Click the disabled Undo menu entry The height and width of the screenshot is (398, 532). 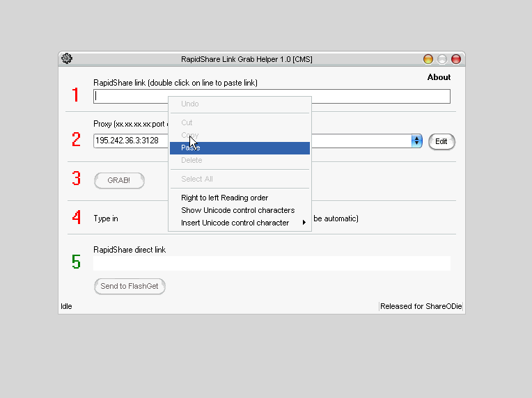point(240,104)
